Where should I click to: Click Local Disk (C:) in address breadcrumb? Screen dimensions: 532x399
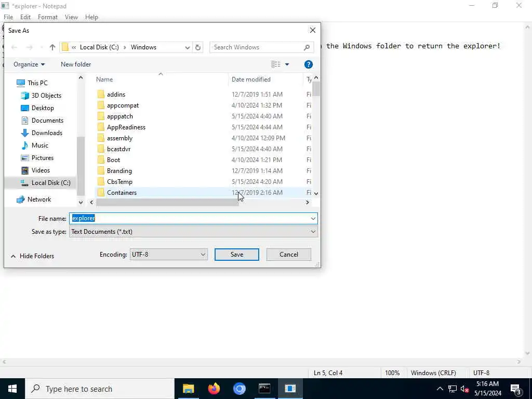[x=99, y=47]
